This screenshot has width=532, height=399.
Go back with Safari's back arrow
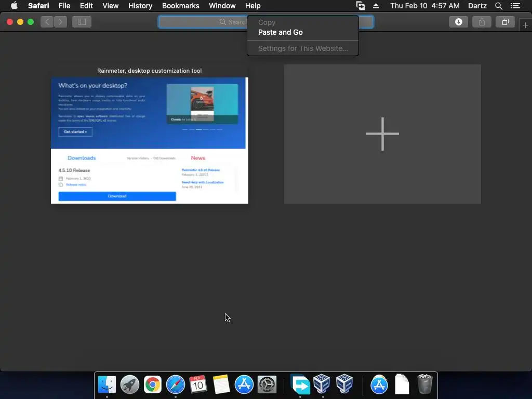47,22
